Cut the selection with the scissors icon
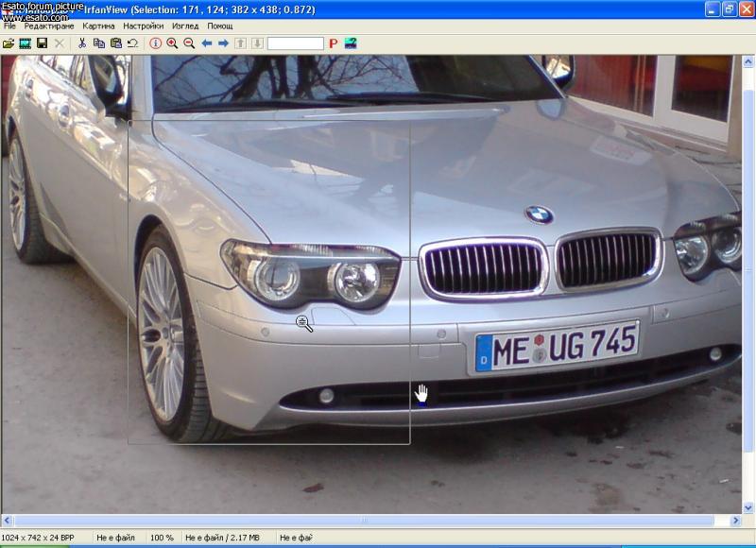This screenshot has width=756, height=548. click(x=82, y=43)
